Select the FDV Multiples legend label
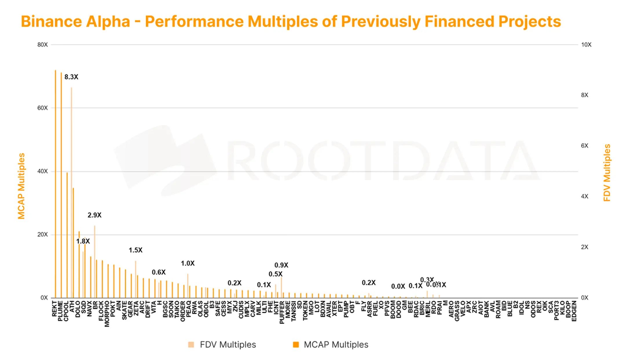The height and width of the screenshot is (364, 629). point(228,345)
